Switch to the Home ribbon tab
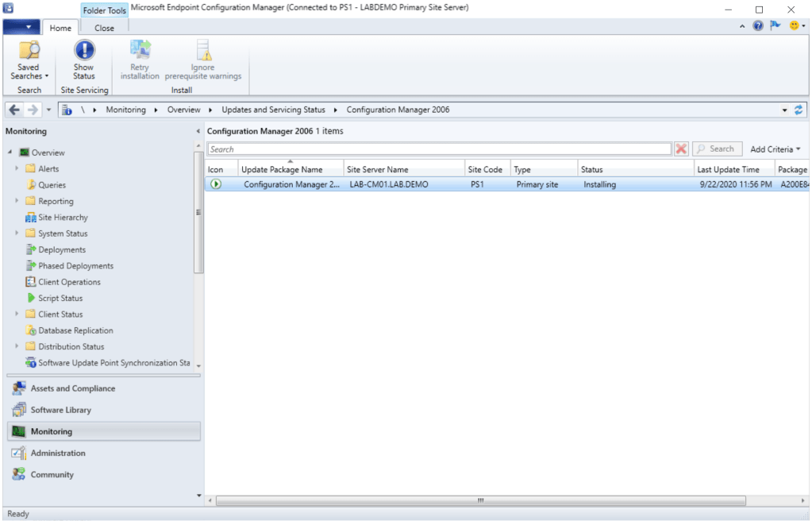 (60, 28)
